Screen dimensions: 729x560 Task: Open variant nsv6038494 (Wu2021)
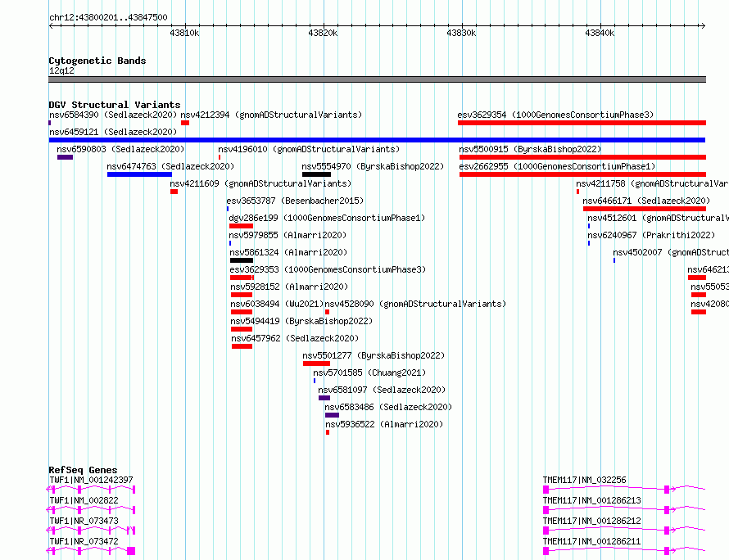[x=277, y=304]
